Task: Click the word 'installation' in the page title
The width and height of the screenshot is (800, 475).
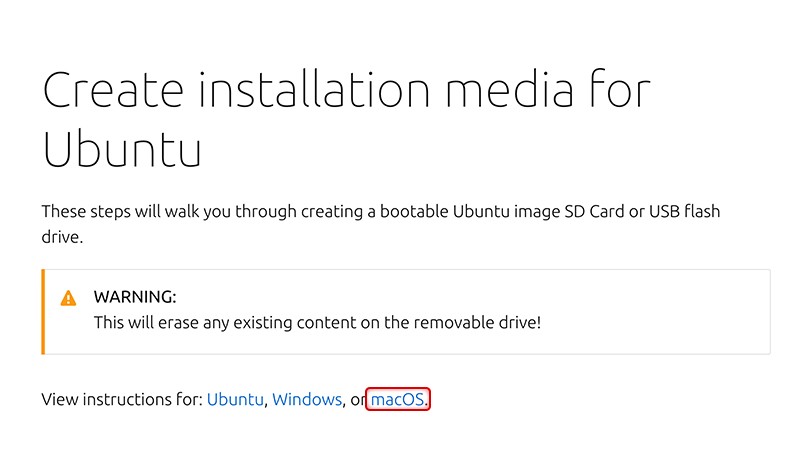Action: pyautogui.click(x=314, y=89)
